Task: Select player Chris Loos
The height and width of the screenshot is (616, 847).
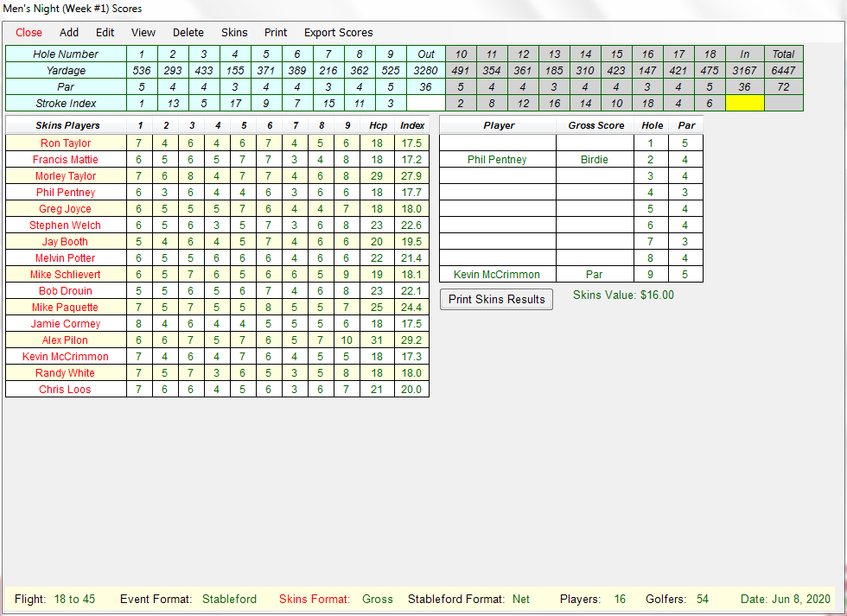Action: (66, 390)
